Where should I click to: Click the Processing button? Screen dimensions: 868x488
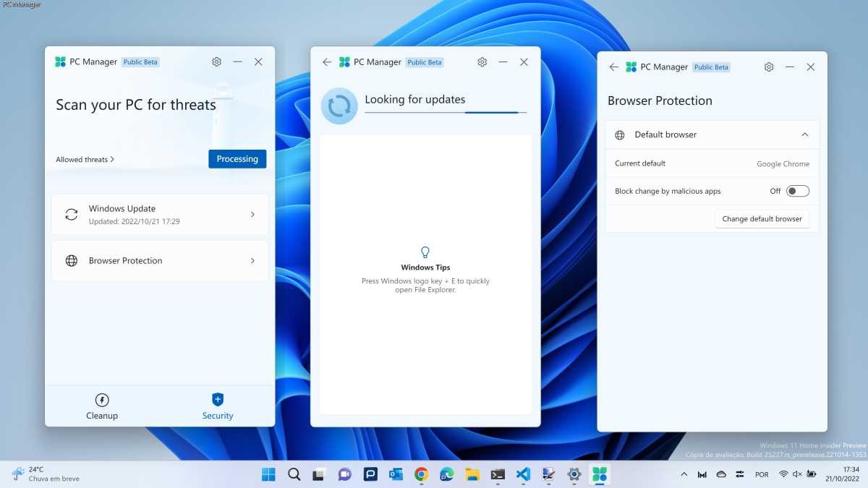click(x=237, y=159)
